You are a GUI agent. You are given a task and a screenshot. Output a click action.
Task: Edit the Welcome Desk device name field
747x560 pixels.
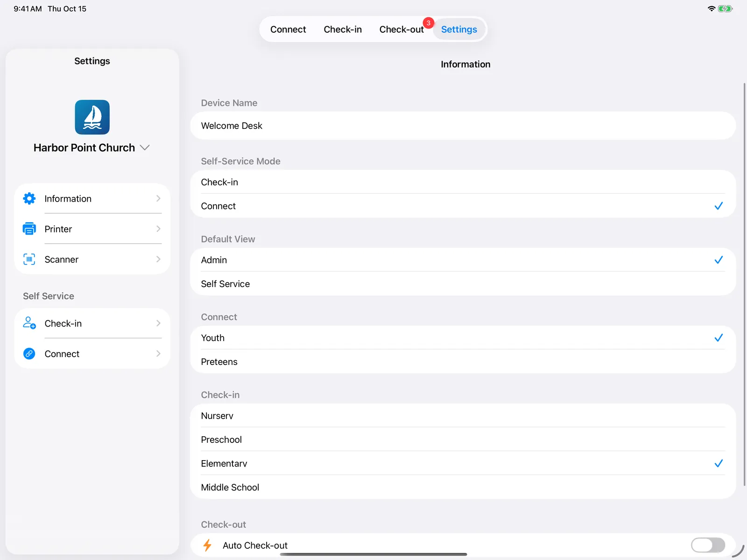coord(463,126)
